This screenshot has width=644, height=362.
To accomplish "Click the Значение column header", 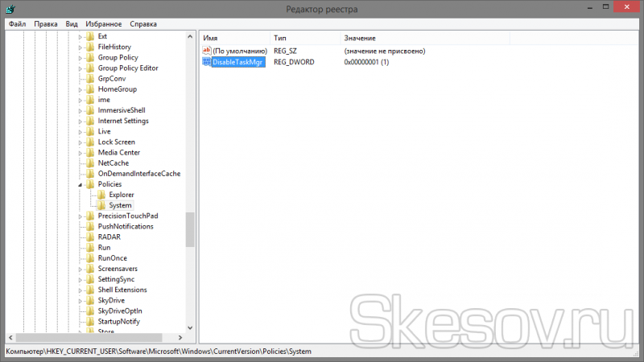I will 360,38.
